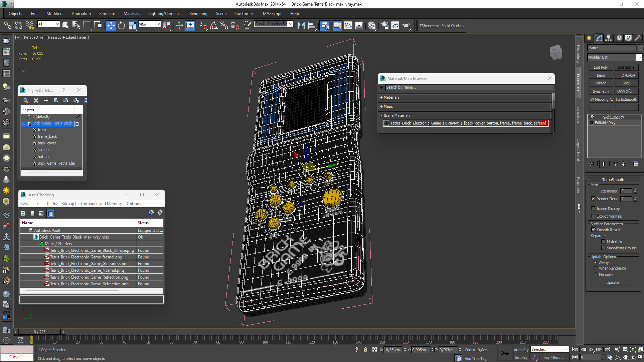
Task: Click the object color swatch beside frame
Action: pyautogui.click(x=640, y=48)
